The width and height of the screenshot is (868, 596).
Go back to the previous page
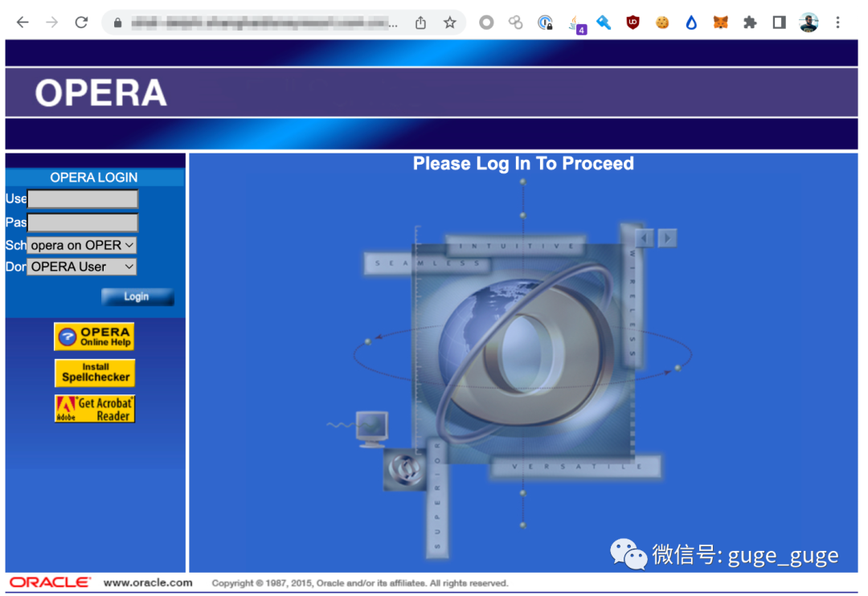pos(23,22)
